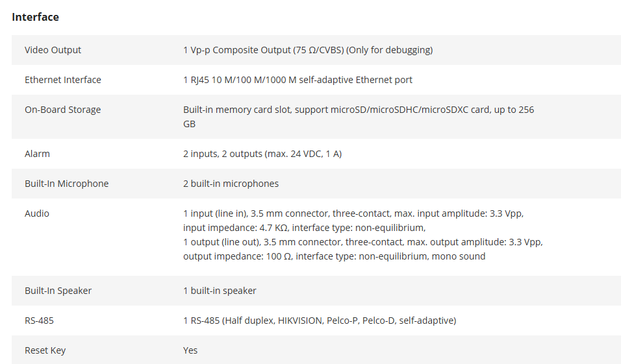Select the On-Board Storage label
The image size is (634, 364).
62,110
